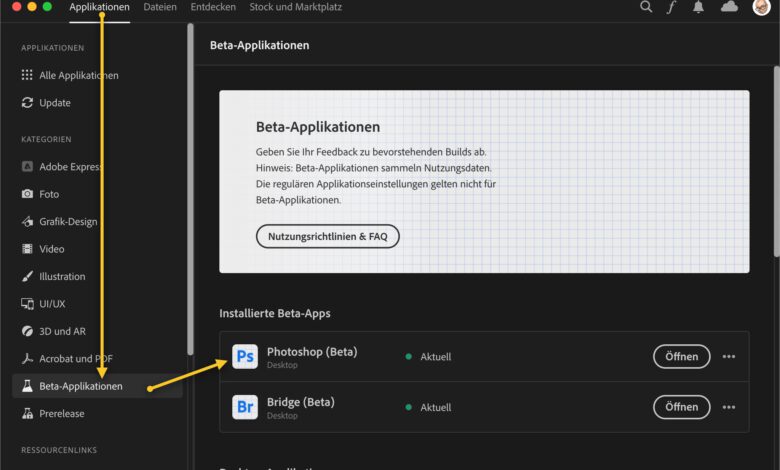Click the search magnifier icon
This screenshot has width=780, height=470.
tap(646, 7)
